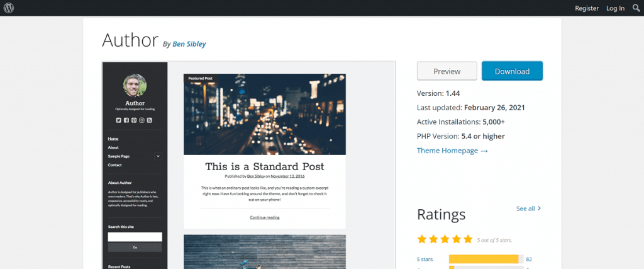Click the Pinterest icon in theme sidebar
The image size is (644, 269).
[x=134, y=120]
